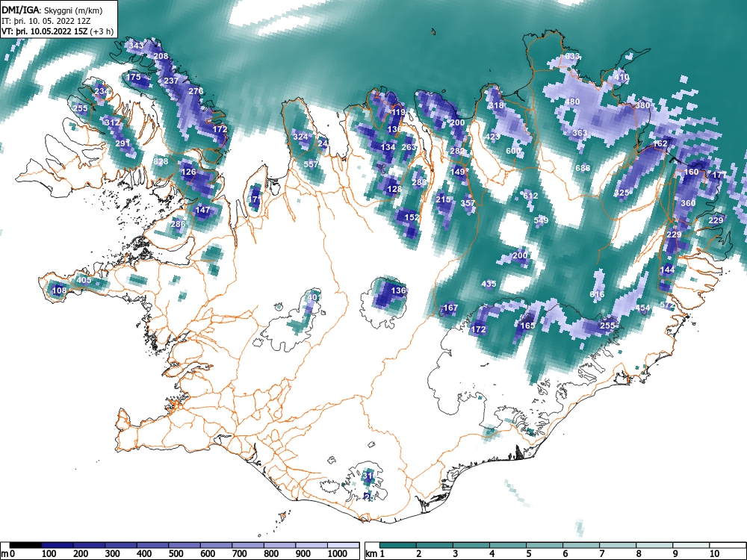This screenshot has width=747, height=560.
Task: Click the '263' visibility value
Action: [x=409, y=148]
